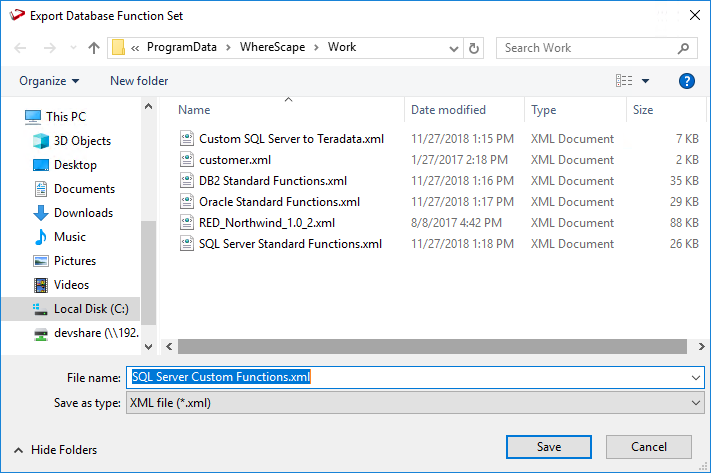Click the Up one level arrow icon

click(x=94, y=48)
